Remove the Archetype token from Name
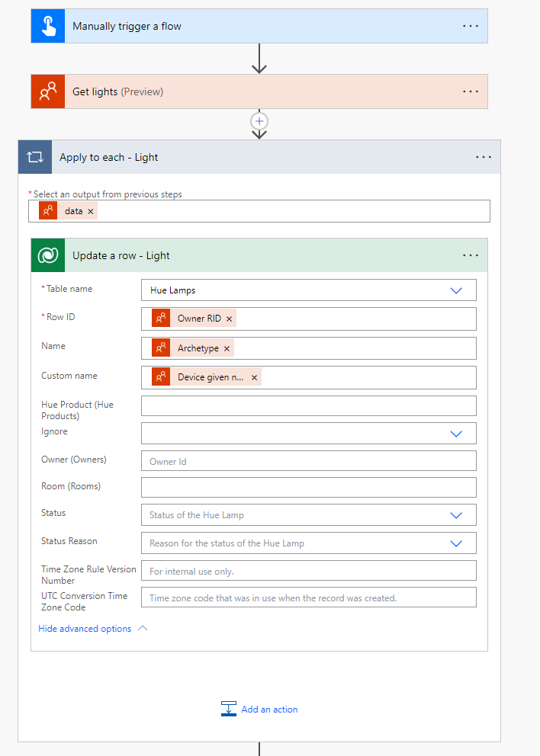The width and height of the screenshot is (540, 756). [x=227, y=348]
